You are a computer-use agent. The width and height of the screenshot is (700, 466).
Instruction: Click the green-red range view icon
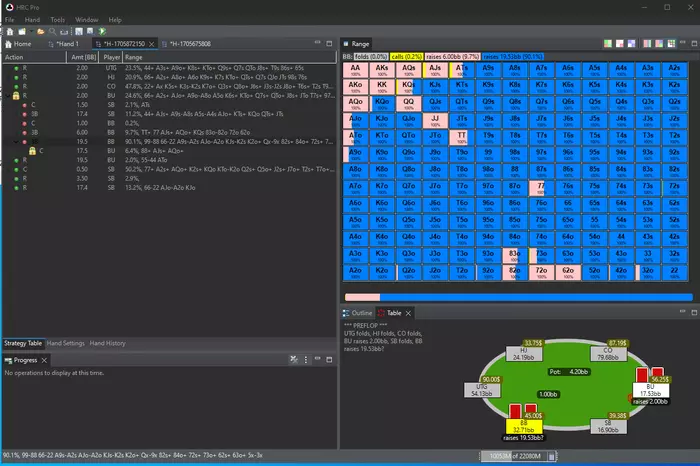[x=608, y=43]
